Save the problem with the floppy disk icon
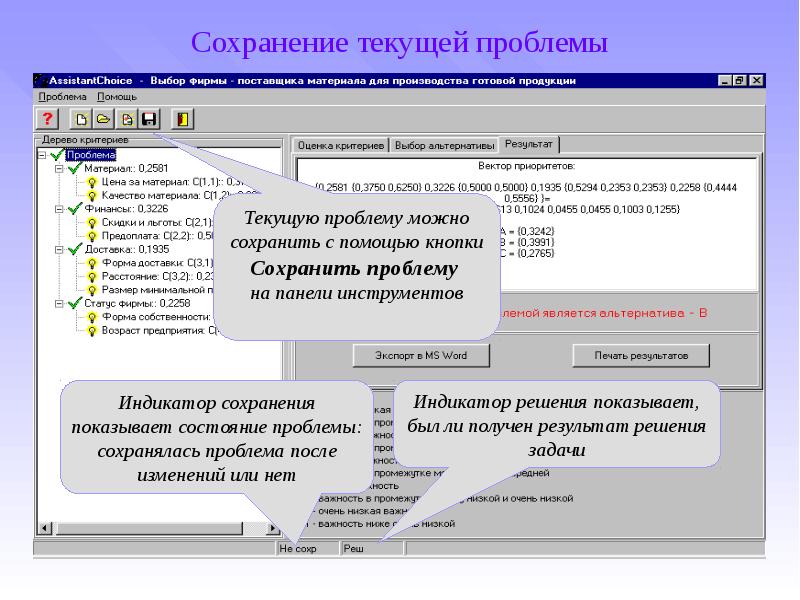The height and width of the screenshot is (600, 800). pyautogui.click(x=149, y=119)
